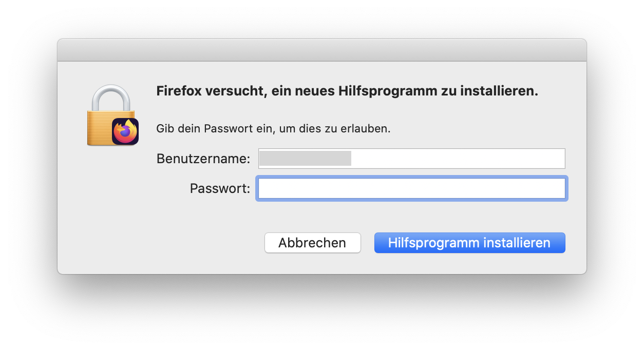Click the dialog's grey title bar
This screenshot has height=350, width=644.
point(322,50)
